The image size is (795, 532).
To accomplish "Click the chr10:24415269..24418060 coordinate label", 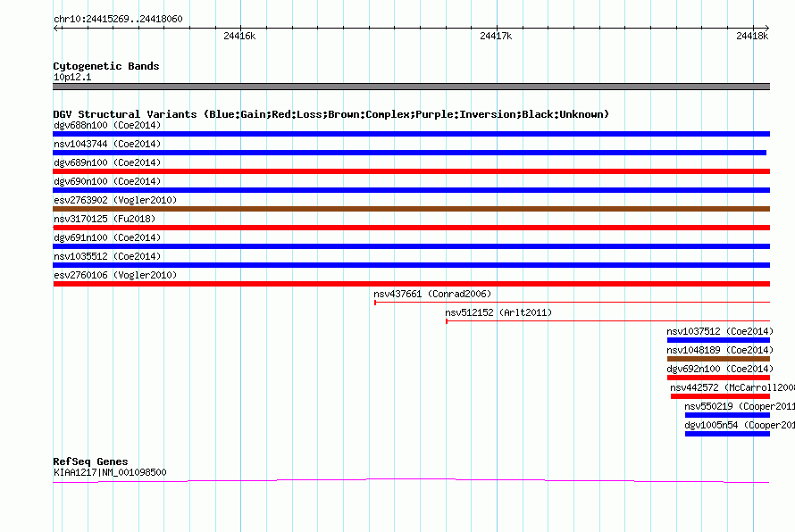I will click(x=118, y=19).
